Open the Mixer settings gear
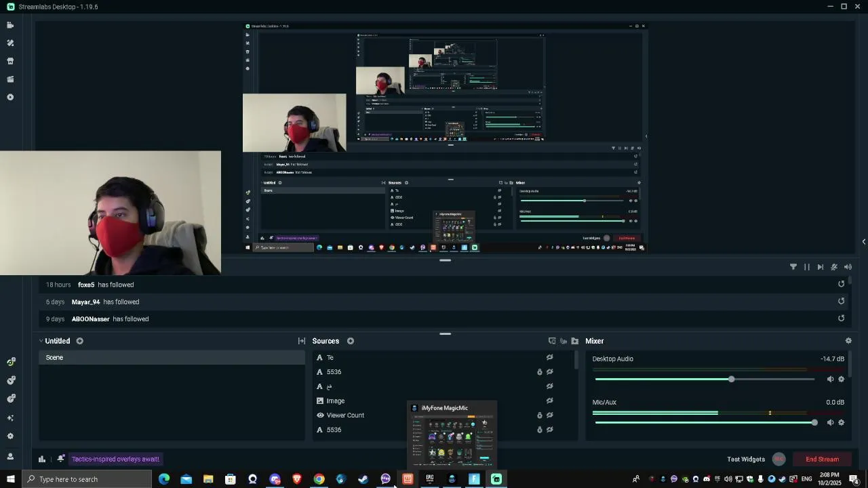 pos(848,341)
